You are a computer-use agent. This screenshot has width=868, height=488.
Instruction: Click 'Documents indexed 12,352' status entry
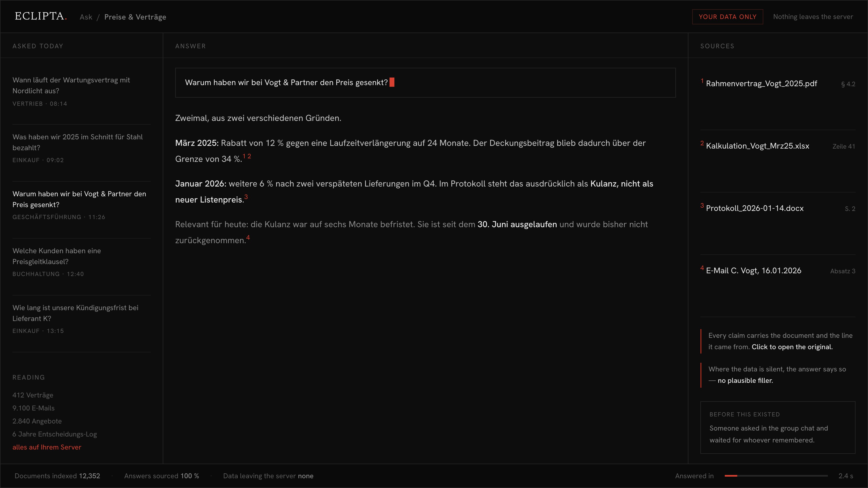tap(57, 476)
